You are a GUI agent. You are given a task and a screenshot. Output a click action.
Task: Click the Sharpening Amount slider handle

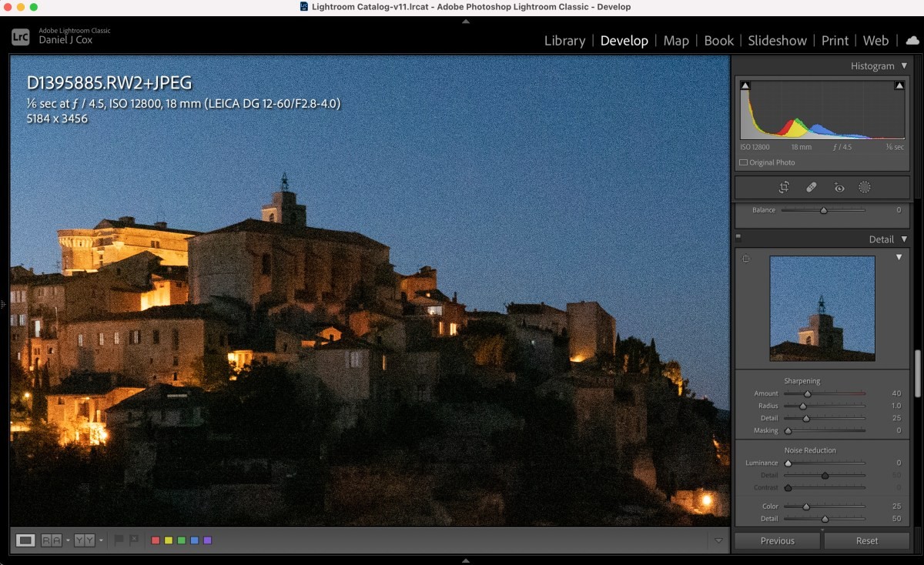pos(807,394)
